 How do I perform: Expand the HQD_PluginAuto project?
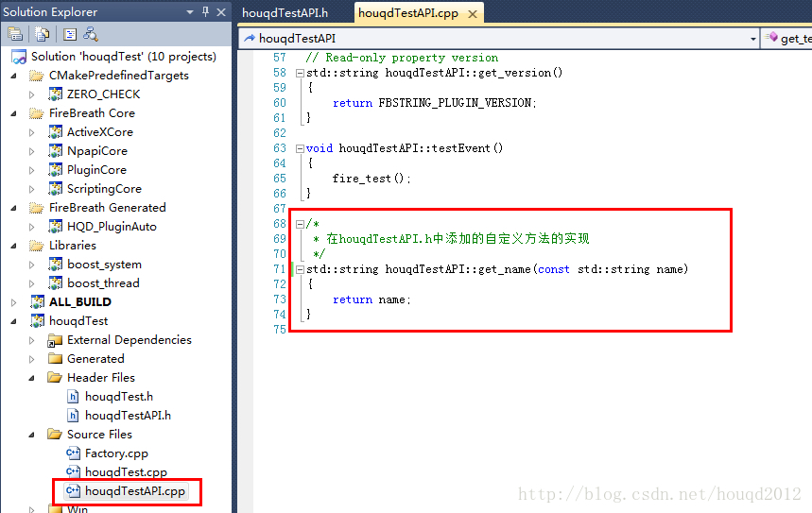click(x=31, y=227)
